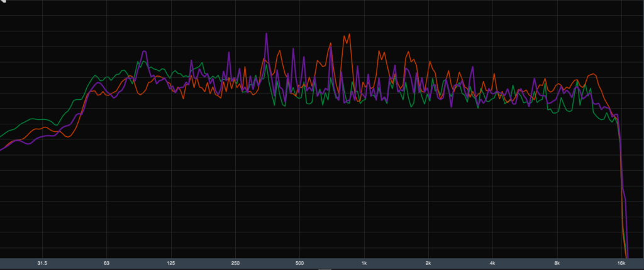Select the purple peak near 90 Hz
This screenshot has width=644, height=270.
(143, 53)
